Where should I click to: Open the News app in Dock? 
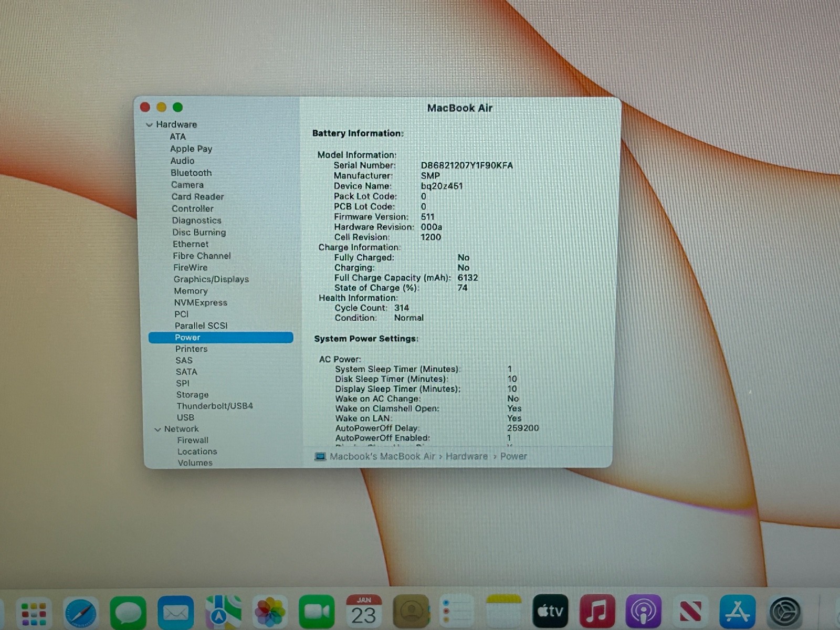690,612
